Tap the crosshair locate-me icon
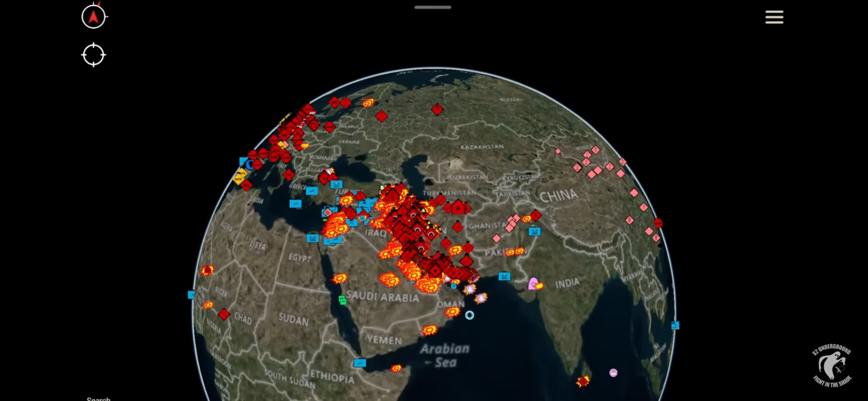868x401 pixels. (x=93, y=55)
